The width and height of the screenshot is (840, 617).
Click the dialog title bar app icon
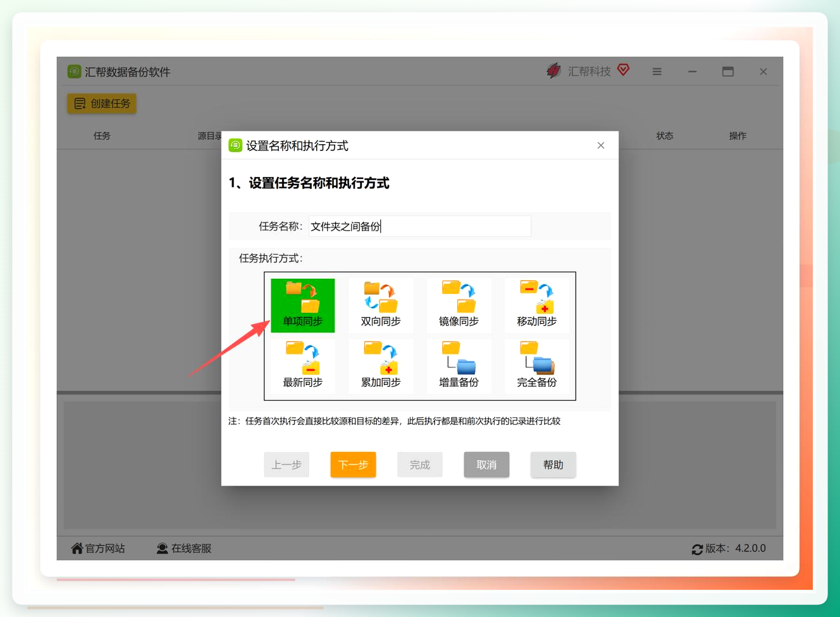(x=235, y=145)
